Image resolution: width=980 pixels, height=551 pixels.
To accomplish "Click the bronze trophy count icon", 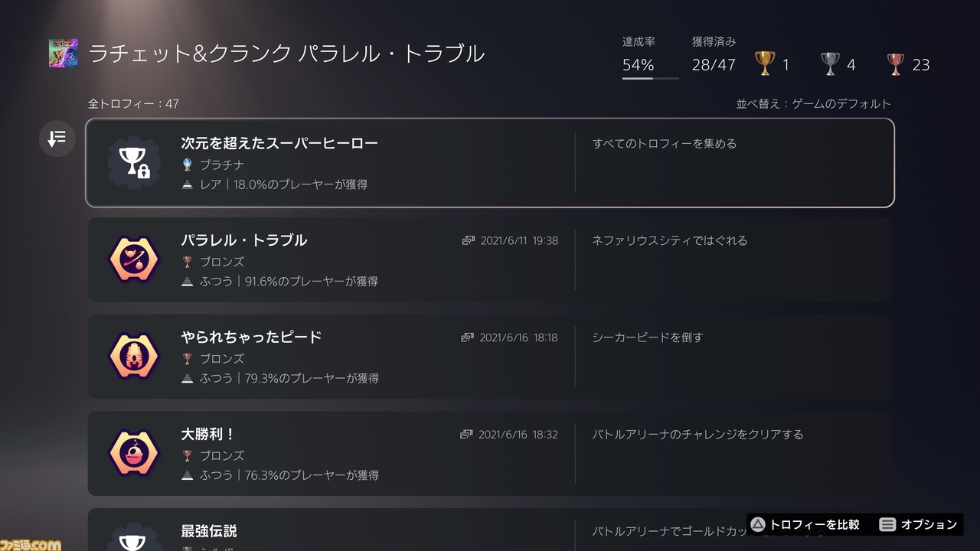I will (x=896, y=64).
